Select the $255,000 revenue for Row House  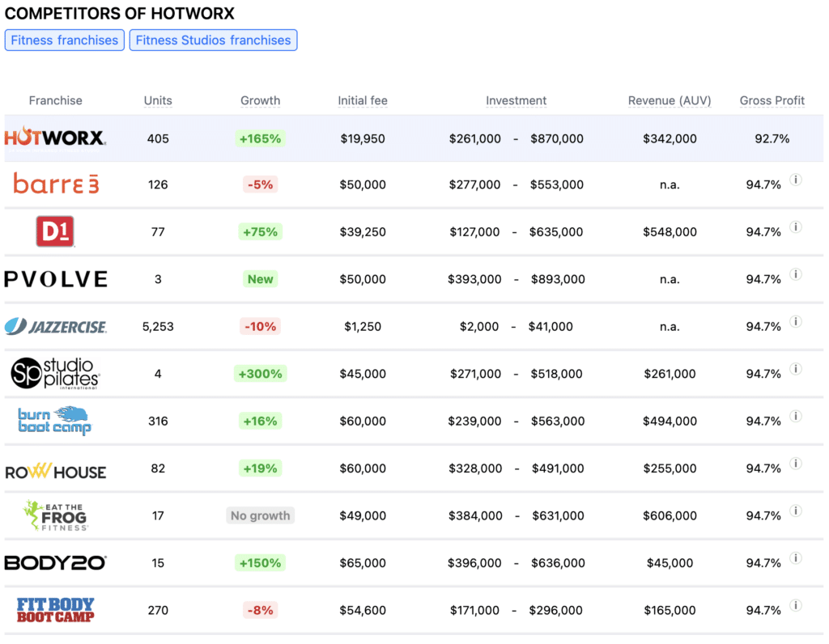[670, 468]
